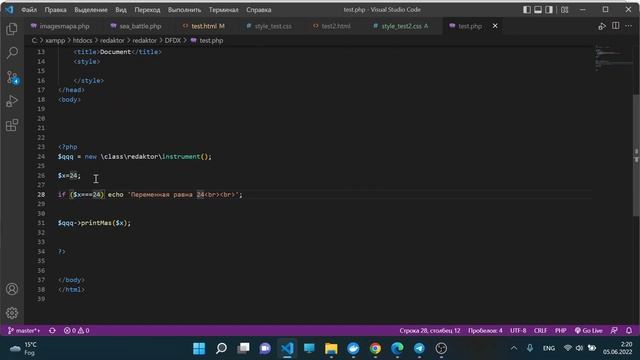Open the Explorer view in the activity bar
Screen dimensions: 640x360
tap(12, 29)
